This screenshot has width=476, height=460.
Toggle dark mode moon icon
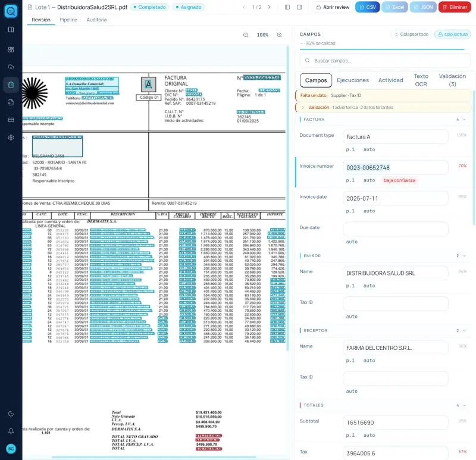tap(11, 414)
